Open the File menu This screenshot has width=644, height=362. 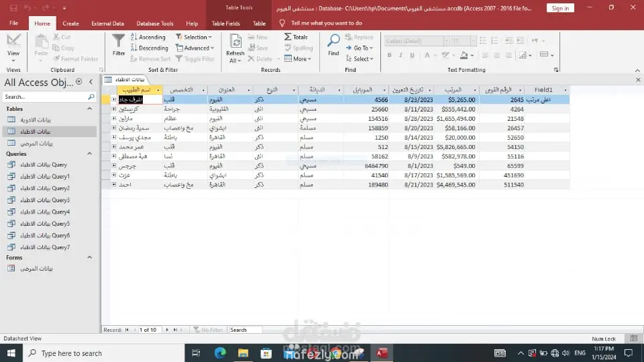[x=14, y=23]
